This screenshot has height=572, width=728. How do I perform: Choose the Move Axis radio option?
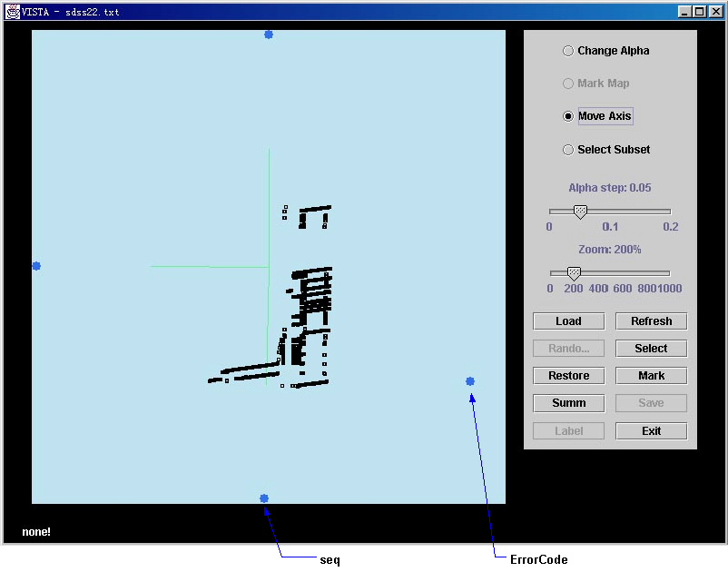click(568, 116)
